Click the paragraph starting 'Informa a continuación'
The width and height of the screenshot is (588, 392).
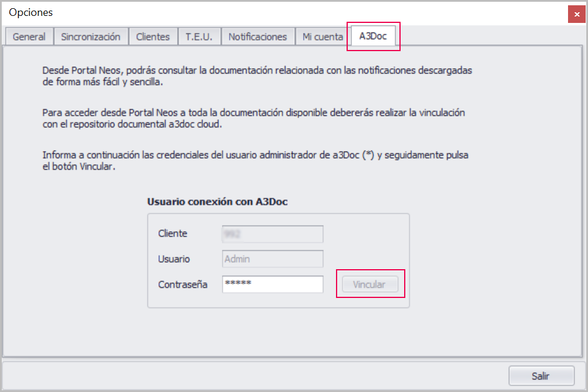point(256,161)
